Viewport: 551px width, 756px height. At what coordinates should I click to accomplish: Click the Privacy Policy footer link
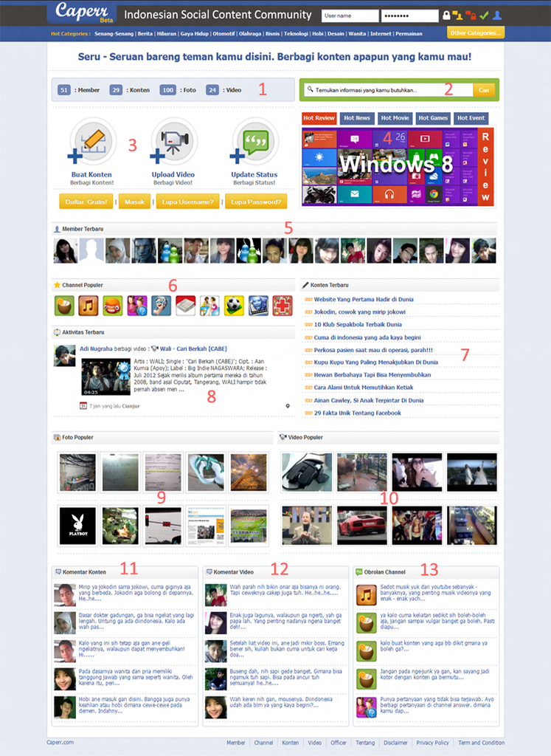[x=432, y=743]
